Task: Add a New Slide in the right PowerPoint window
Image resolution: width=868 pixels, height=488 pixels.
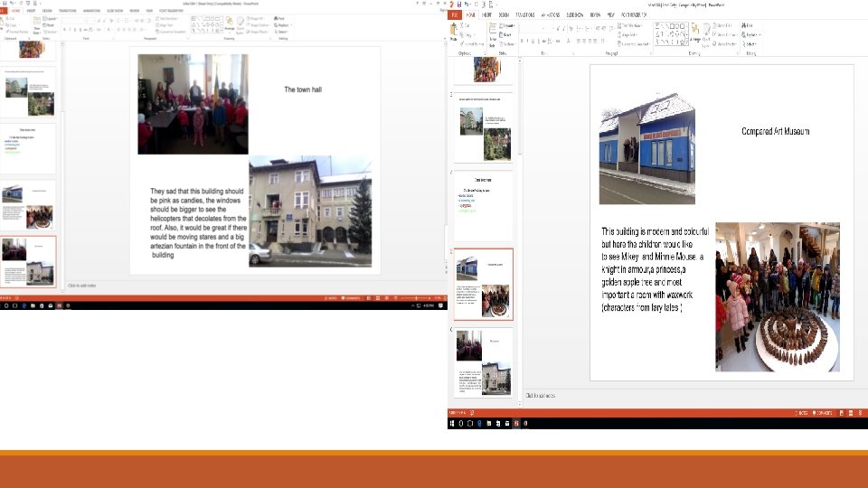Action: [x=492, y=35]
